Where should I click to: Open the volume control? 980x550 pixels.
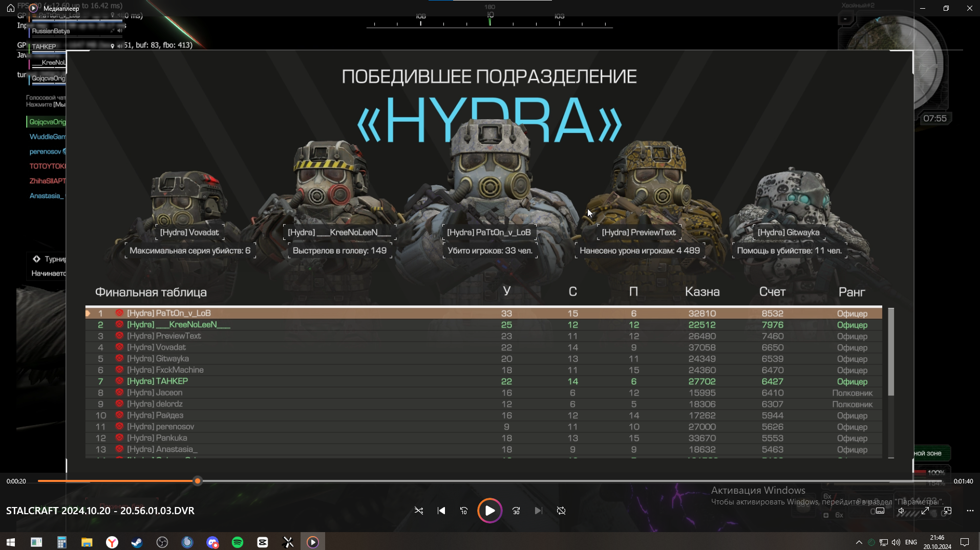pos(902,511)
